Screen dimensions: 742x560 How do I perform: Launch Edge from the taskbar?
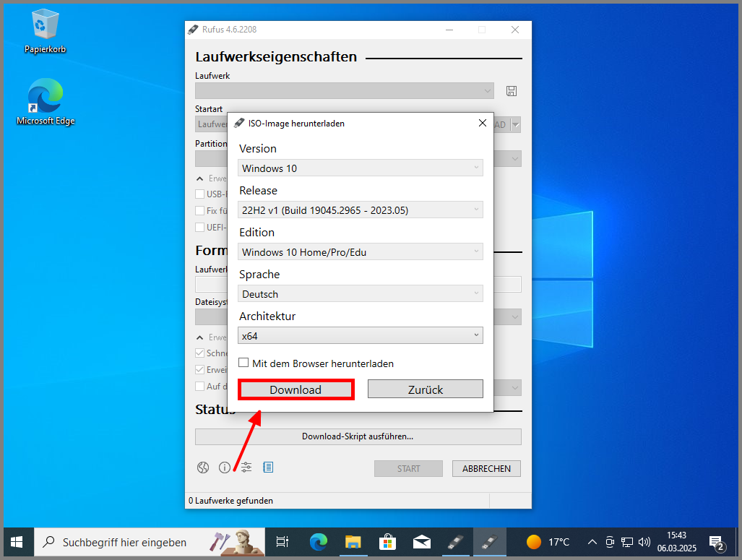[x=319, y=542]
